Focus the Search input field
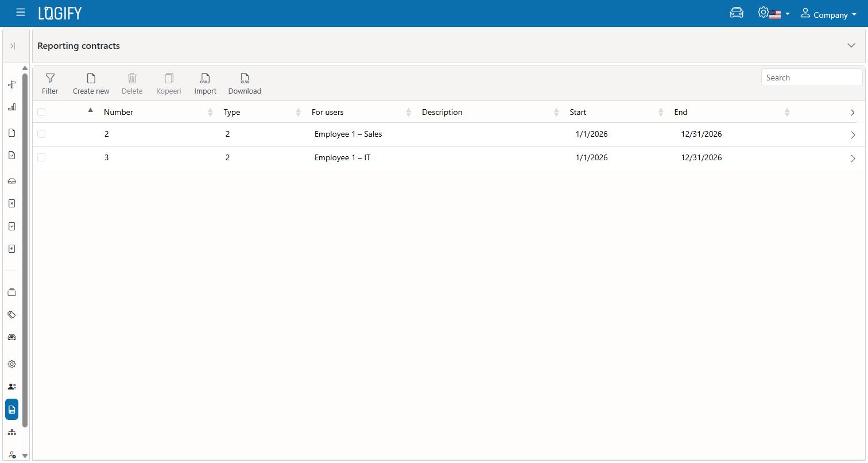Image resolution: width=868 pixels, height=463 pixels. point(812,78)
